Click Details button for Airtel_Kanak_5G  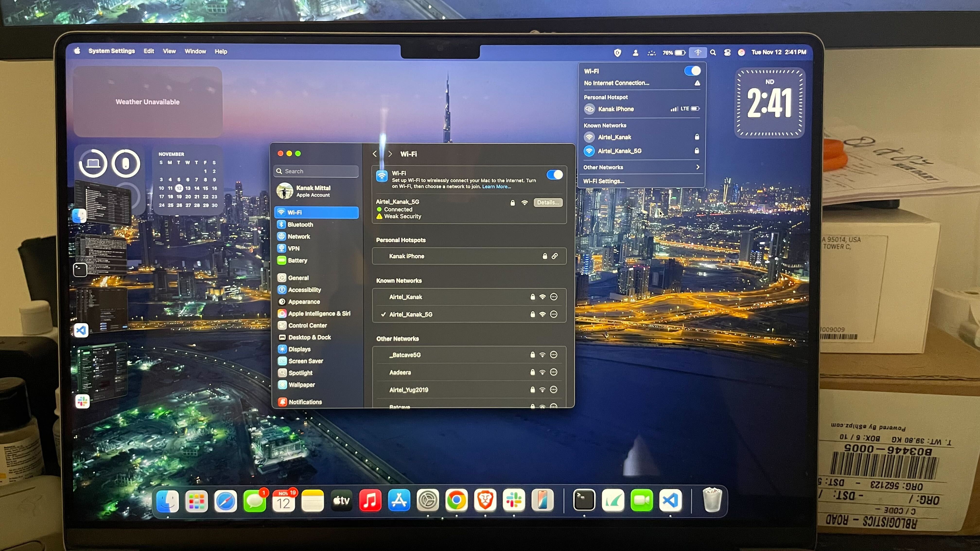[x=548, y=202]
